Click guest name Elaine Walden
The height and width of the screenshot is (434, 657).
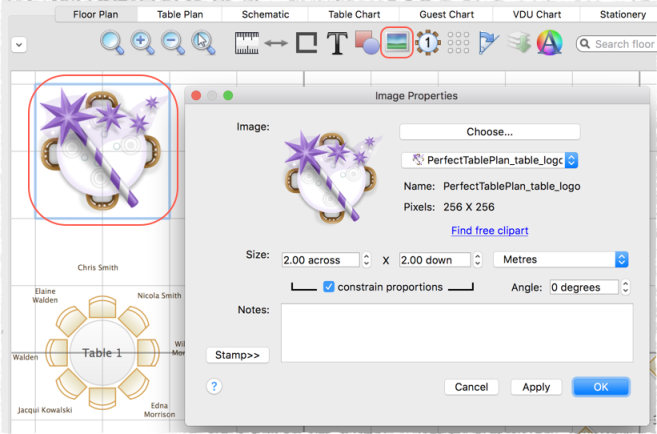(45, 295)
